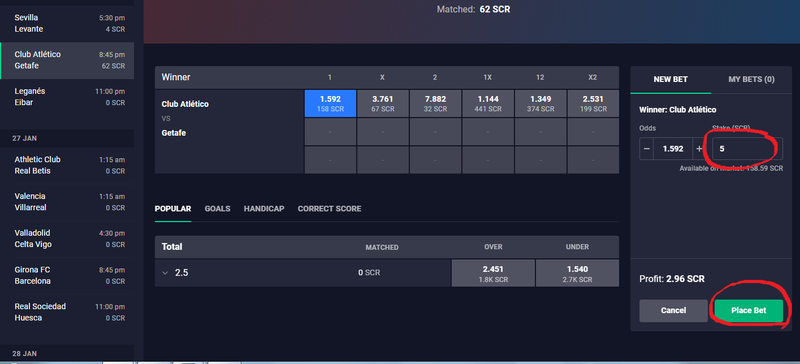This screenshot has width=800, height=364.
Task: Select the 7.882 Getafe win odds
Action: point(435,104)
